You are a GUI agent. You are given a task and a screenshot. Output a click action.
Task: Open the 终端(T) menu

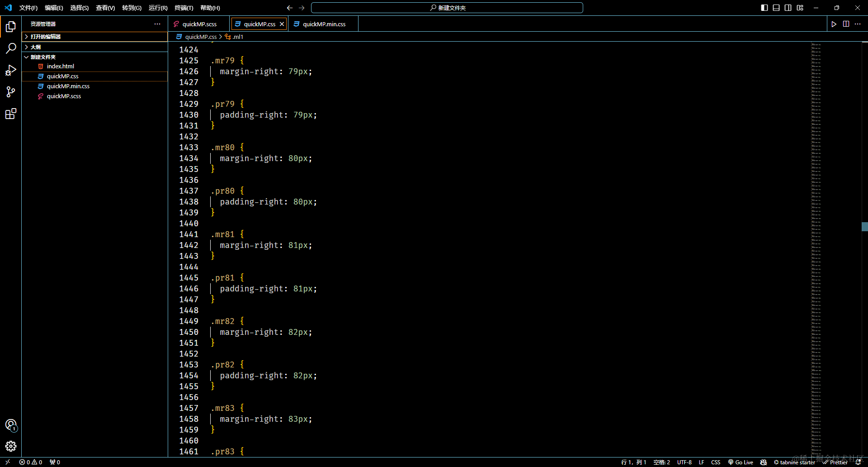[184, 8]
